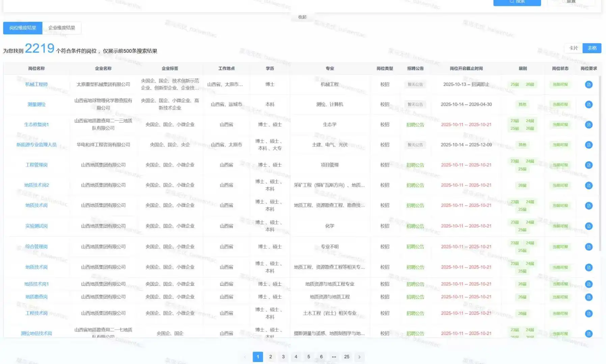606x364 pixels.
Task: Open the 综合管理岗 job link
Action: tap(36, 247)
